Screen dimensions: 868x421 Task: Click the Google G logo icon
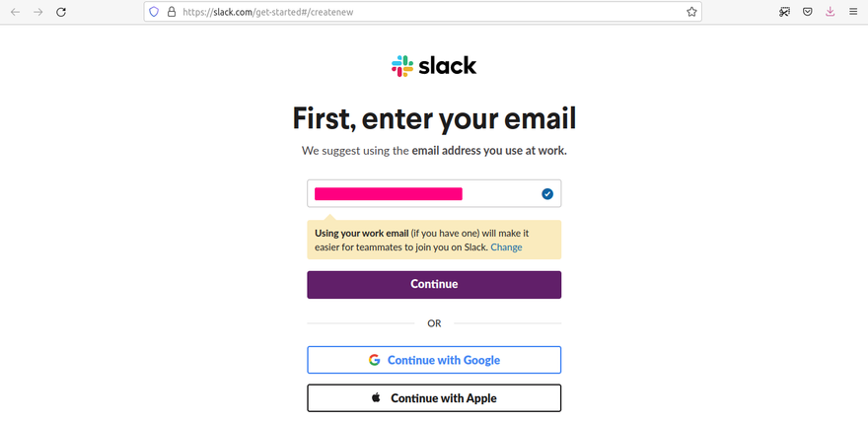coord(375,360)
